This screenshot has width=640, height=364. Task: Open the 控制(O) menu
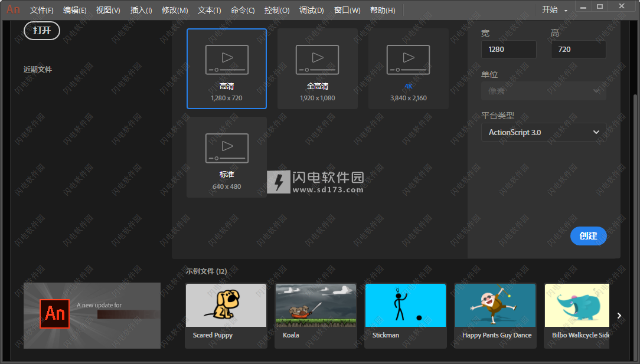[x=277, y=10]
